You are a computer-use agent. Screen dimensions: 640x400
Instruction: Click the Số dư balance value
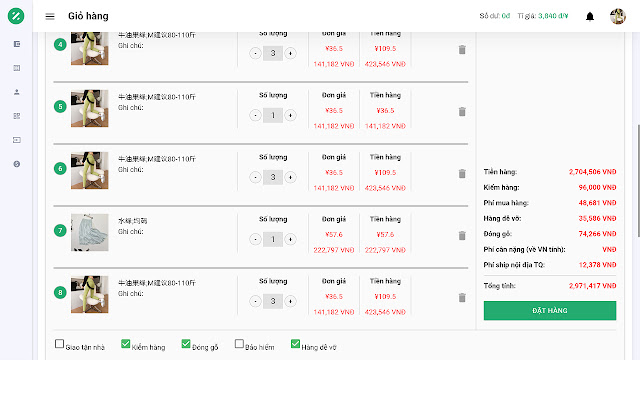506,16
